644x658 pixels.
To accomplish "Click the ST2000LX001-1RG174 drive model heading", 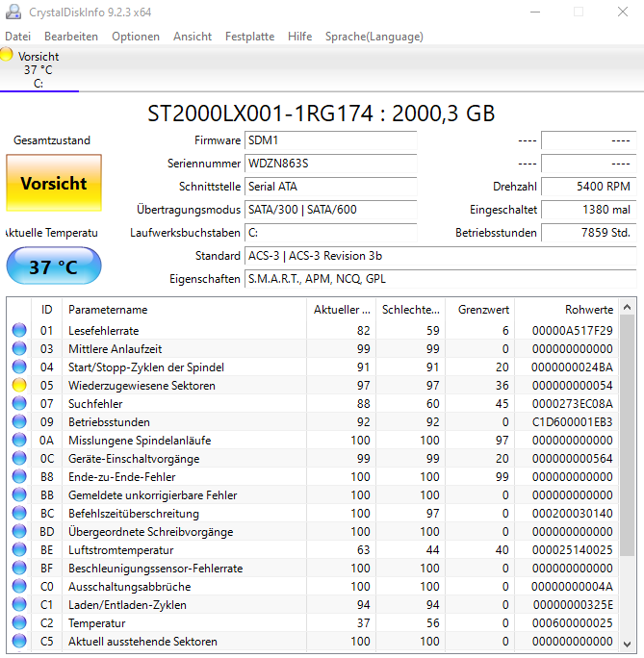I will [x=322, y=114].
